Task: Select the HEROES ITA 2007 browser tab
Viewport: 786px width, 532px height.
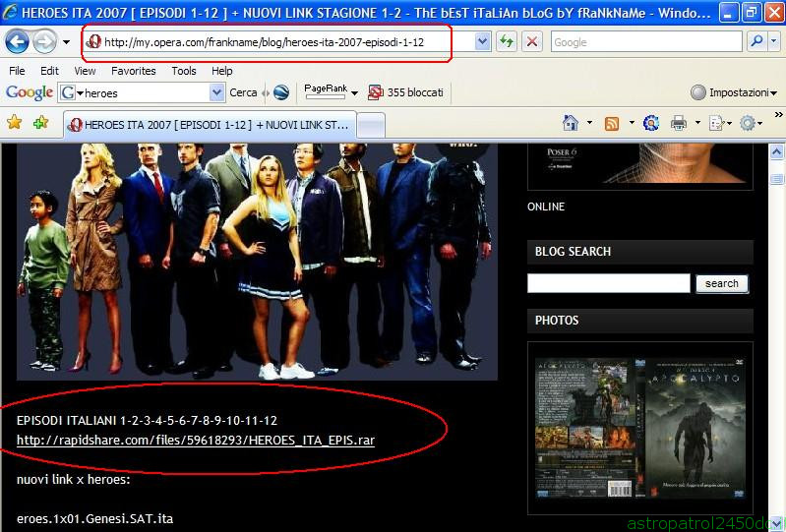Action: pos(211,125)
